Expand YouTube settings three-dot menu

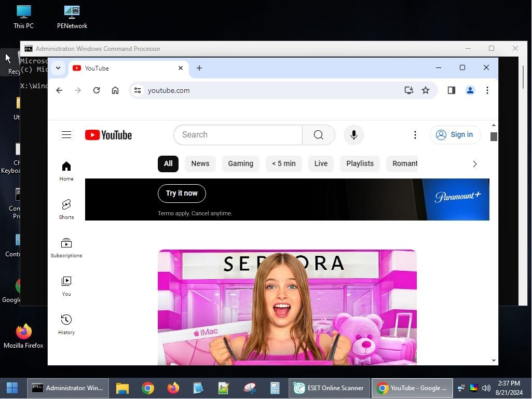click(x=415, y=135)
